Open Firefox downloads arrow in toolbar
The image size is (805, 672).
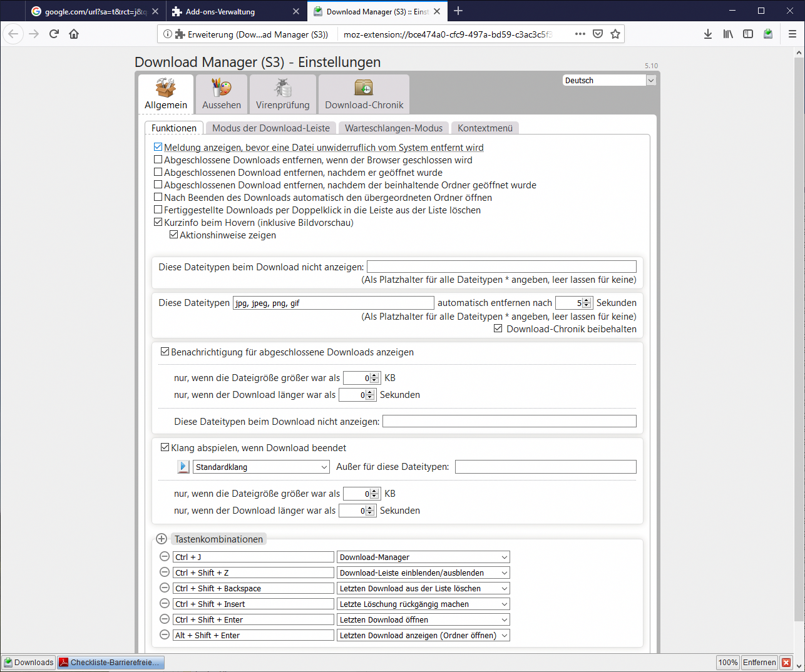pos(707,34)
